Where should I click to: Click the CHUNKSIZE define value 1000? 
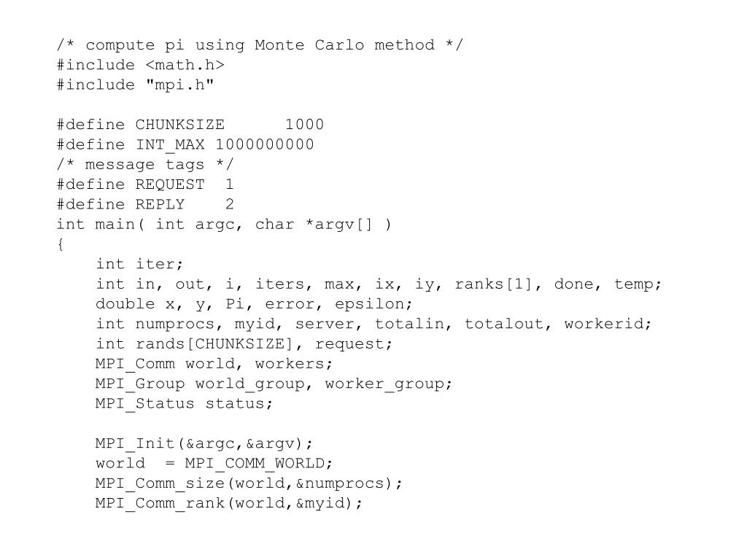(304, 125)
